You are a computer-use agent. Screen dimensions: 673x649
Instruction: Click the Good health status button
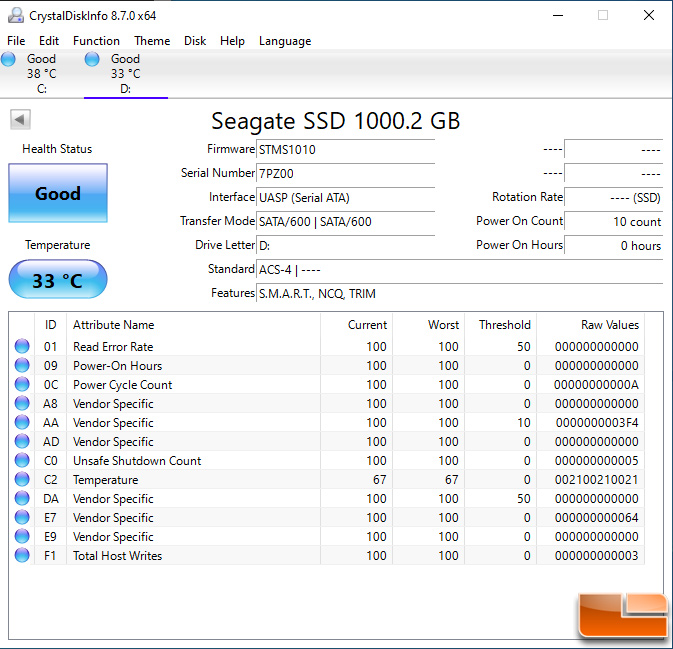click(x=58, y=193)
